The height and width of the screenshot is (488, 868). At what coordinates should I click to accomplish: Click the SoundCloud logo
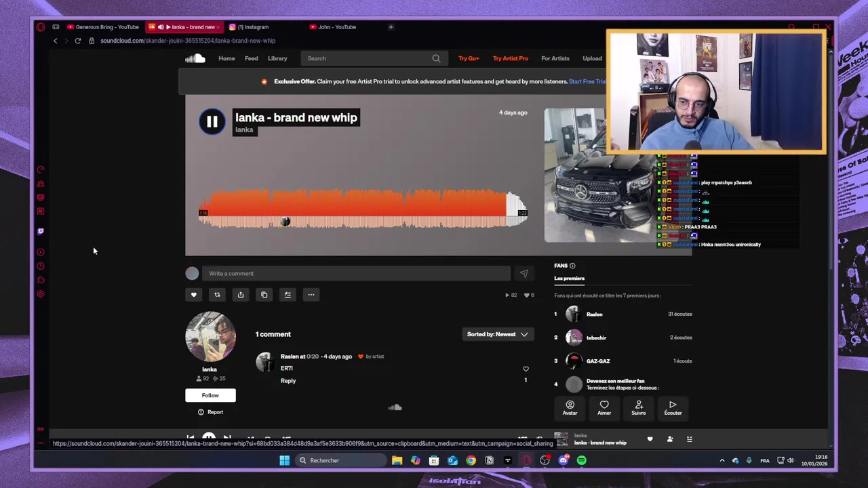[195, 58]
